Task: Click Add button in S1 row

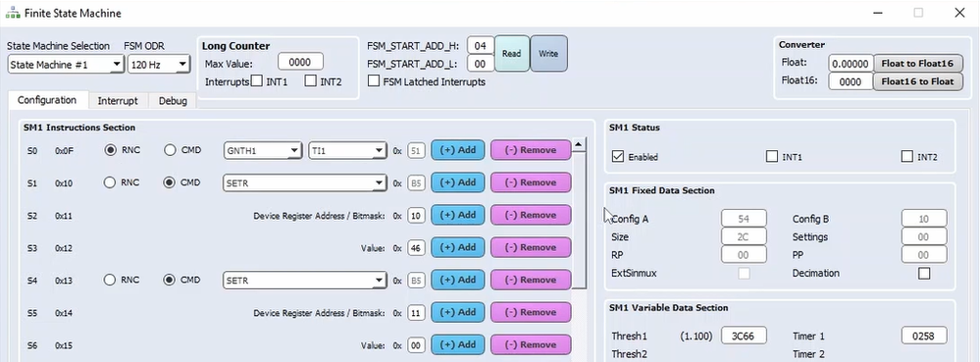Action: 457,182
